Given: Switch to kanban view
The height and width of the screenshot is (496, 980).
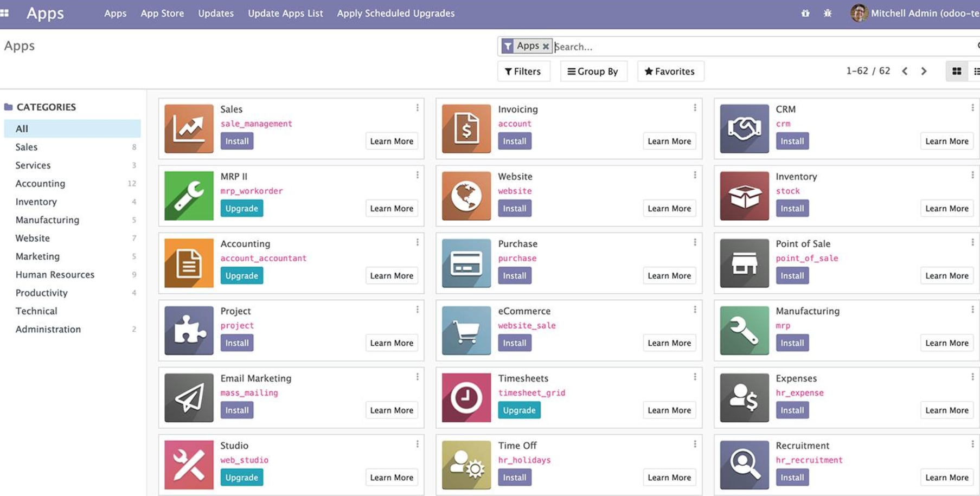Looking at the screenshot, I should pos(957,71).
